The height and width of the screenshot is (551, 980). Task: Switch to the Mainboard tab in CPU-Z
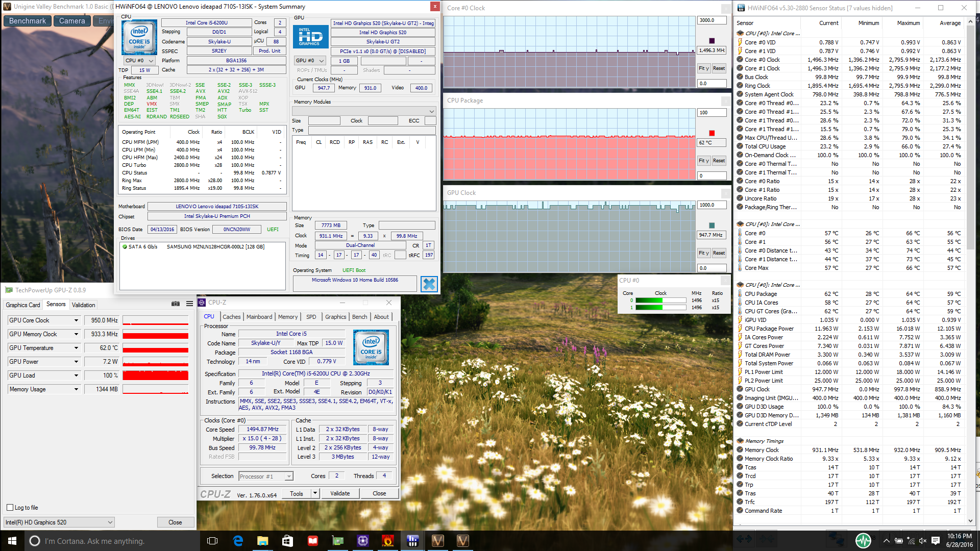pyautogui.click(x=259, y=317)
